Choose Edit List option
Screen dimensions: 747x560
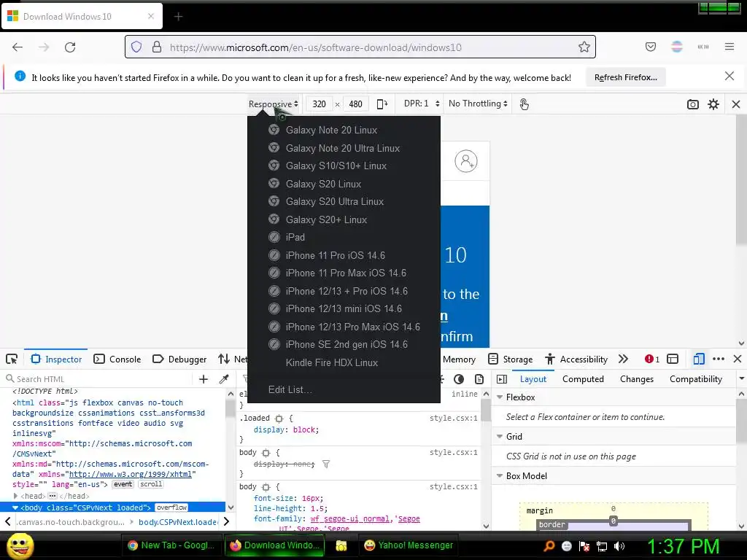[344, 389]
